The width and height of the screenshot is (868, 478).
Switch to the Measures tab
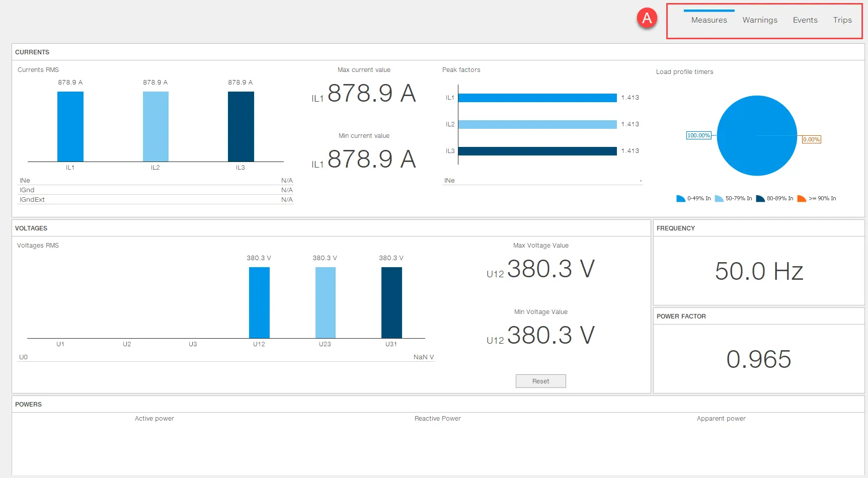708,20
